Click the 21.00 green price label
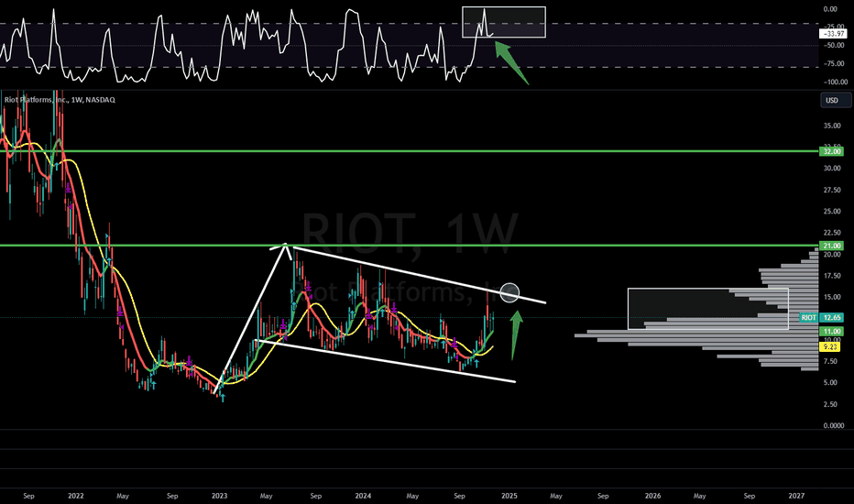 pyautogui.click(x=831, y=246)
